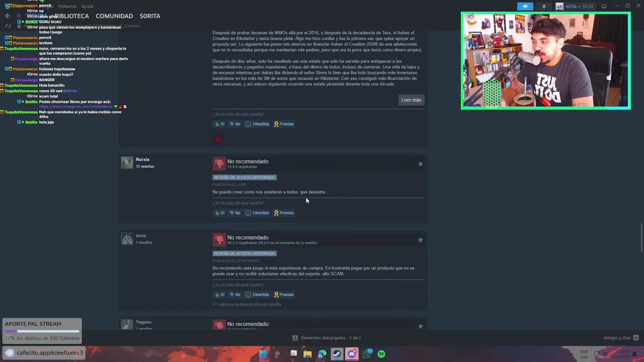Open WhatsApp from the taskbar
The width and height of the screenshot is (644, 362).
click(367, 354)
